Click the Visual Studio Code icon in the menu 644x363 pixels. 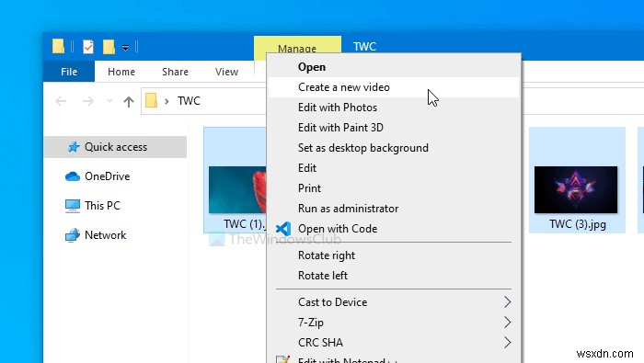(x=283, y=229)
